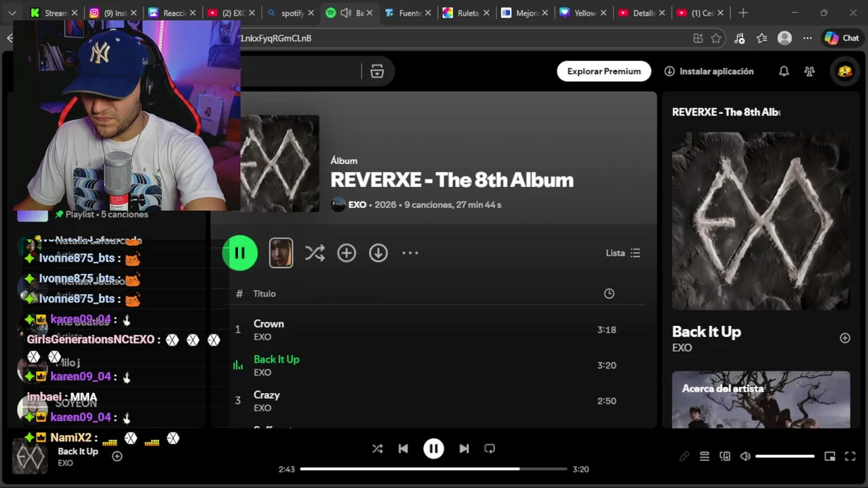The height and width of the screenshot is (488, 868).
Task: Adjust the volume slider
Action: [785, 456]
